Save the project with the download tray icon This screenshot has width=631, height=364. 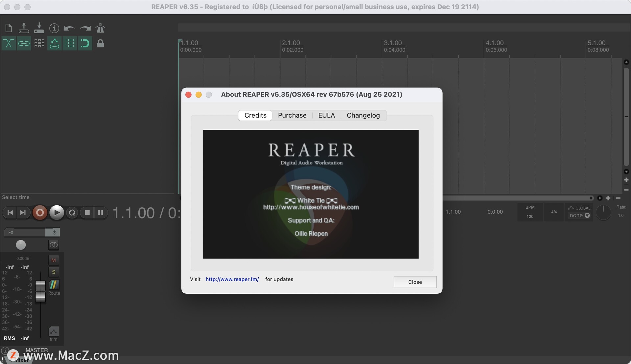(39, 28)
